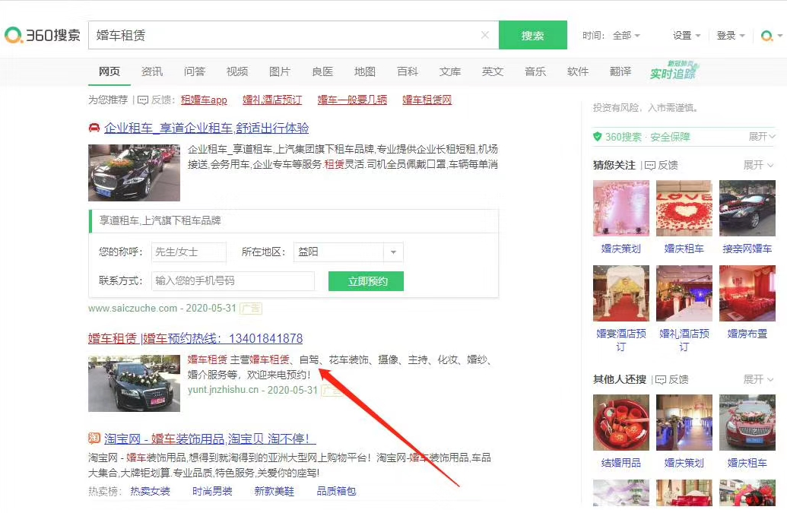This screenshot has width=787, height=532.
Task: Open the 翻译 tab
Action: [620, 71]
